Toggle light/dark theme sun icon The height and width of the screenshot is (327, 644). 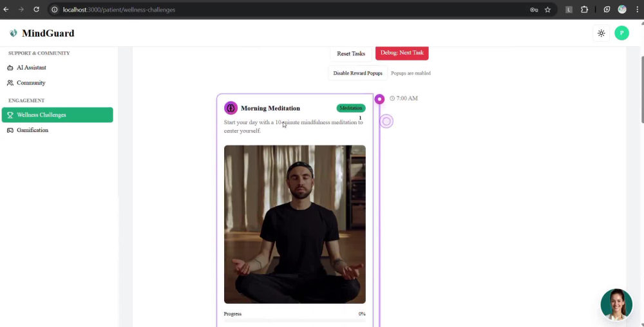pos(601,33)
